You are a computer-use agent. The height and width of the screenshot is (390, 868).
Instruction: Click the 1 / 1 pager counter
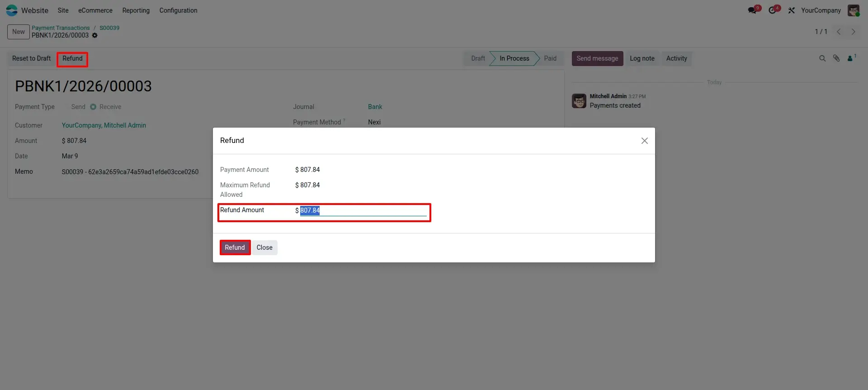pyautogui.click(x=821, y=32)
